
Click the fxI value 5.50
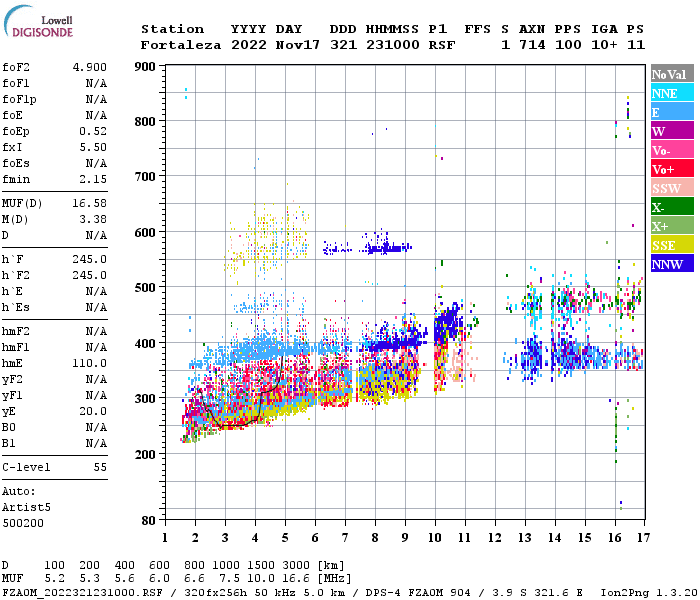tap(93, 147)
